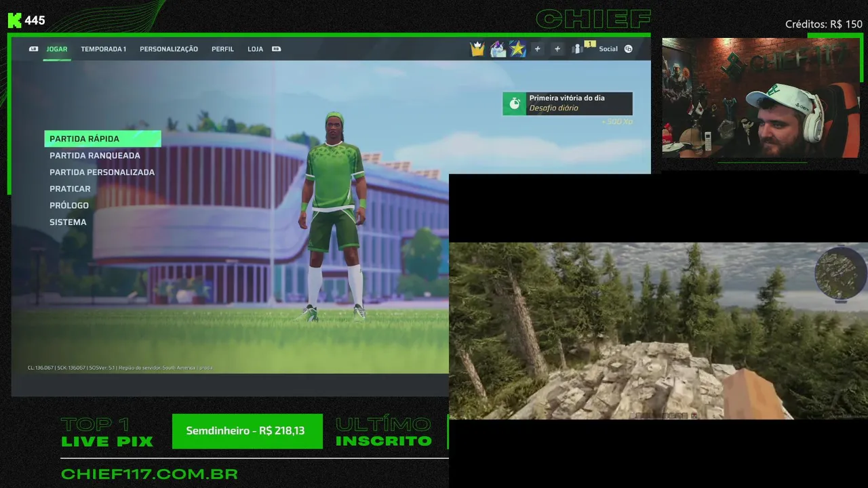Viewport: 868px width, 488px height.
Task: Choose PARTIDA PERSONALIZADA
Action: [102, 172]
